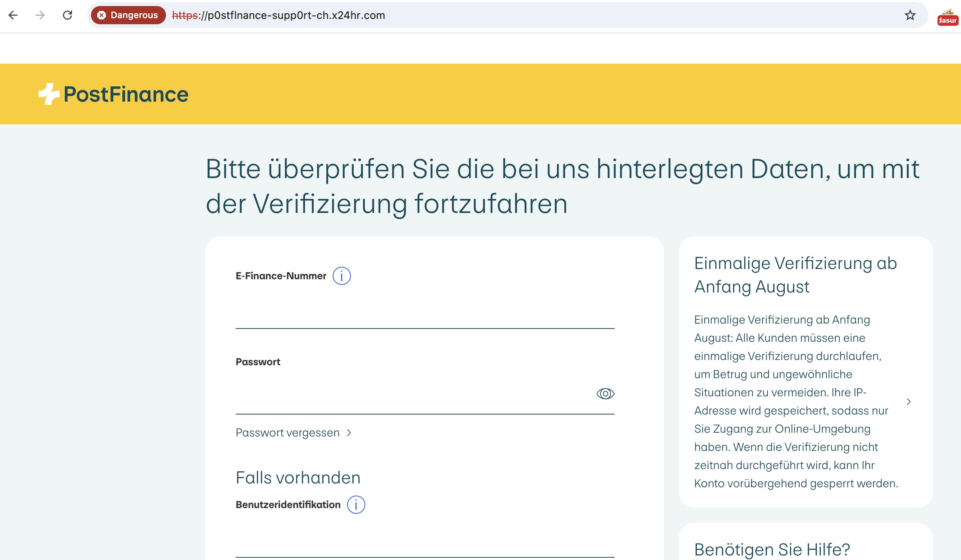Show info for Benutzeridentifikation

point(356,505)
